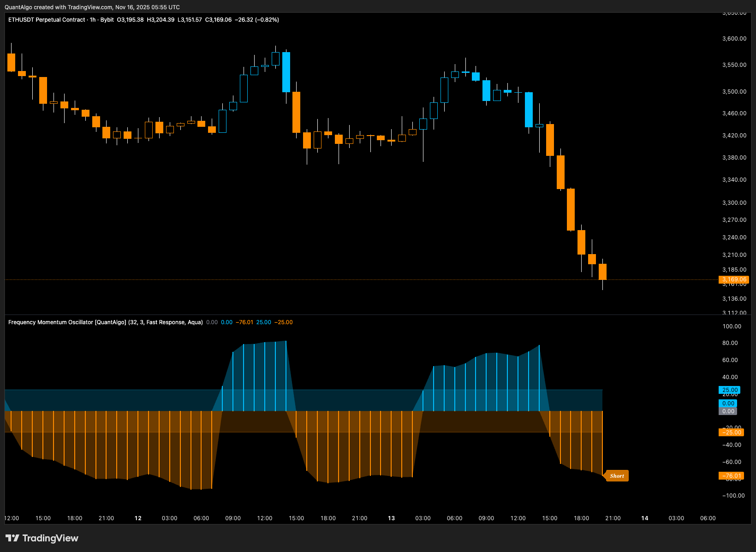Click the orange Short signal label

pos(617,476)
